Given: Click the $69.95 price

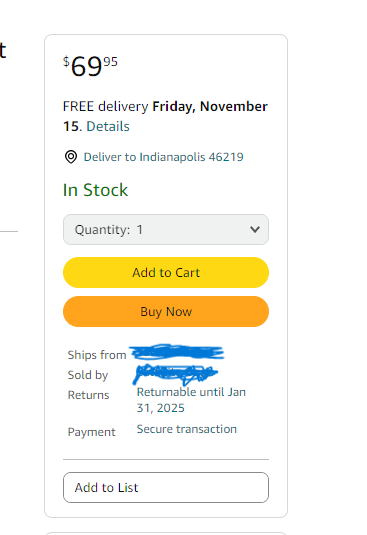Looking at the screenshot, I should (x=90, y=66).
